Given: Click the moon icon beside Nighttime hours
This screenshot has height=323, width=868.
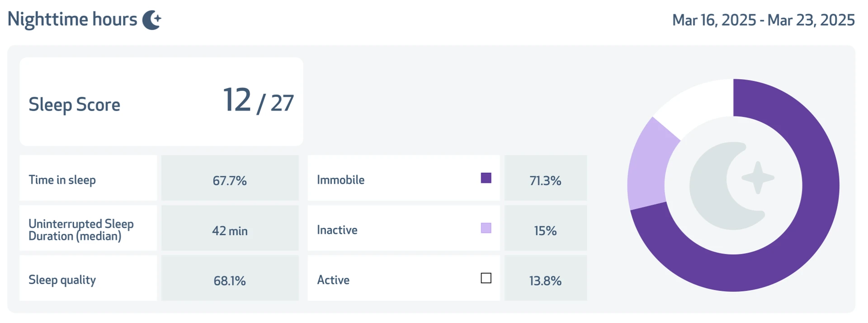Looking at the screenshot, I should 152,20.
